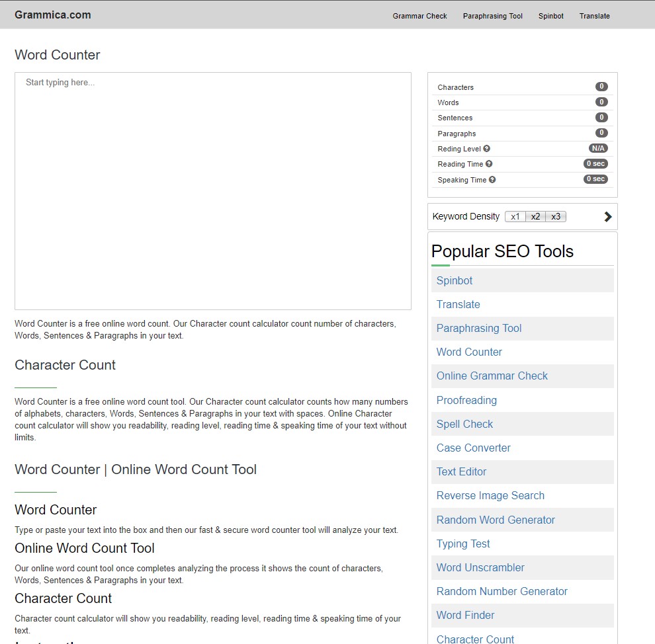The width and height of the screenshot is (655, 644).
Task: Expand the Keyword Density panel arrow
Action: pos(607,217)
